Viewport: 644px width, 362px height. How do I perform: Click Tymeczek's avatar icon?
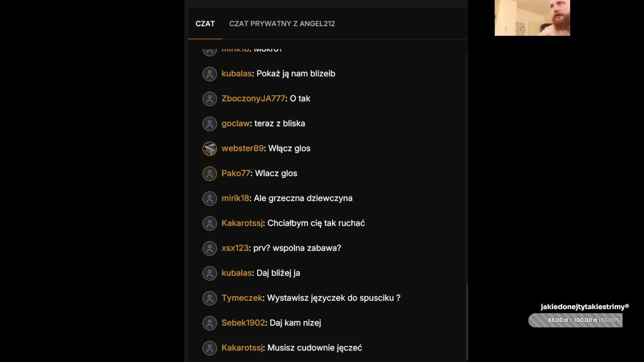click(209, 298)
